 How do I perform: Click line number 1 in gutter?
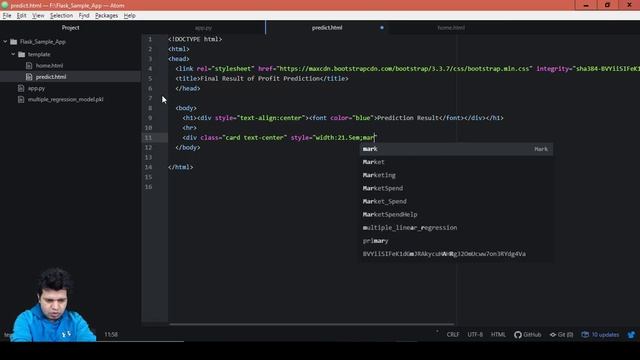(150, 39)
